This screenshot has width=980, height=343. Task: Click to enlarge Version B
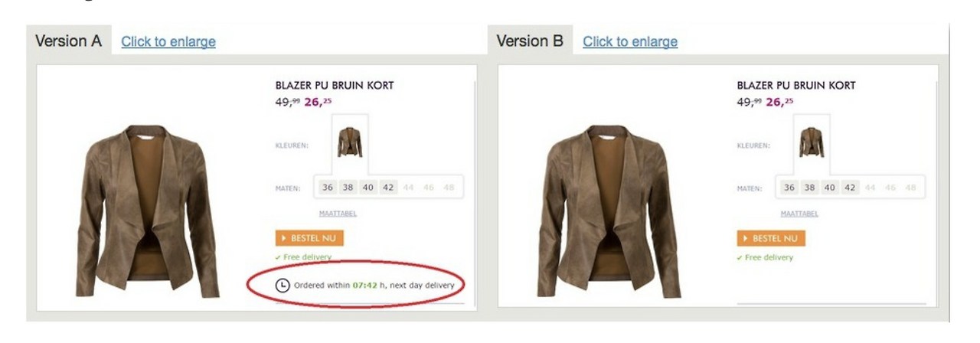[x=630, y=42]
